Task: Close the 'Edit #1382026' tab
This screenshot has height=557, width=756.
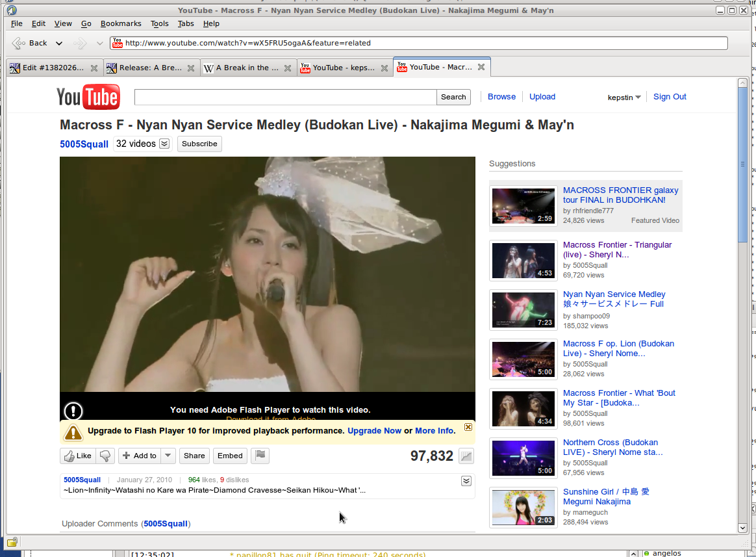Action: 94,68
